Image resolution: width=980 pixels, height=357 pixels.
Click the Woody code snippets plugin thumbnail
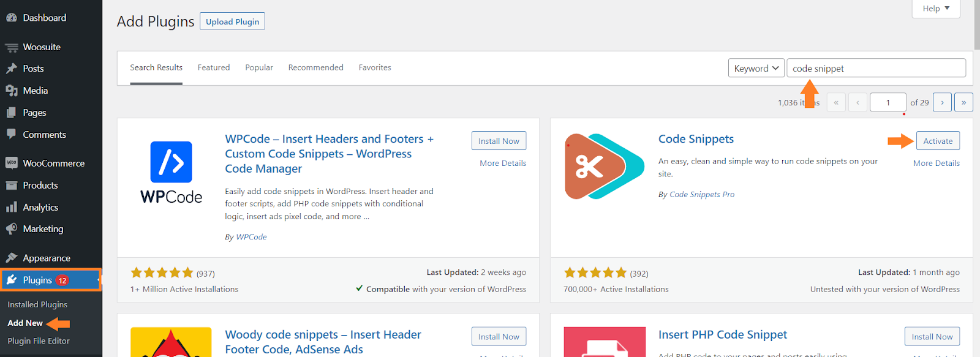click(x=171, y=342)
